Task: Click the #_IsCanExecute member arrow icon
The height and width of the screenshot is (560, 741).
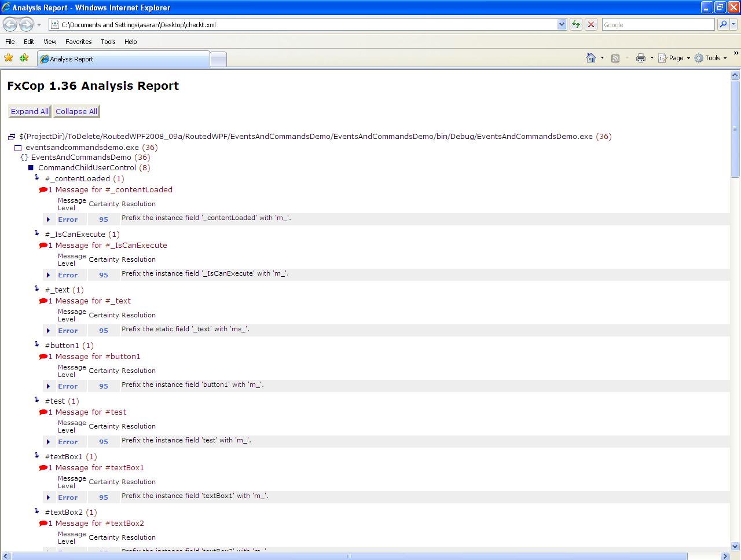Action: 38,233
